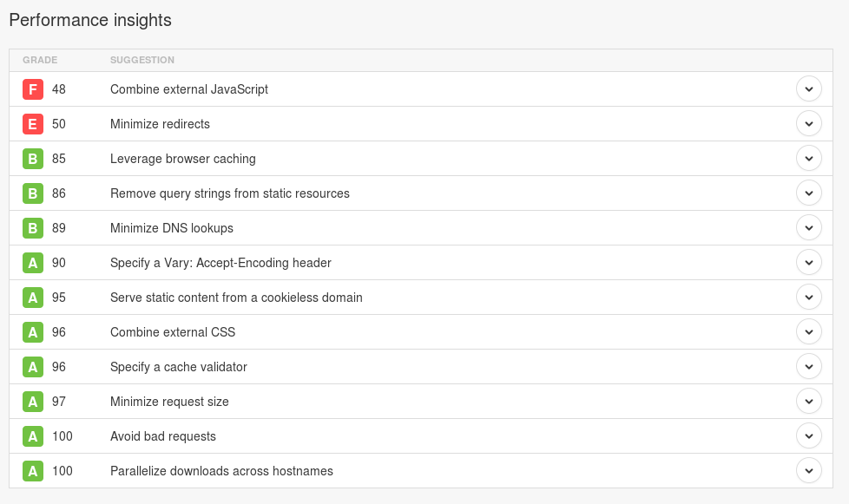Open the Remove query strings chevron

click(808, 193)
